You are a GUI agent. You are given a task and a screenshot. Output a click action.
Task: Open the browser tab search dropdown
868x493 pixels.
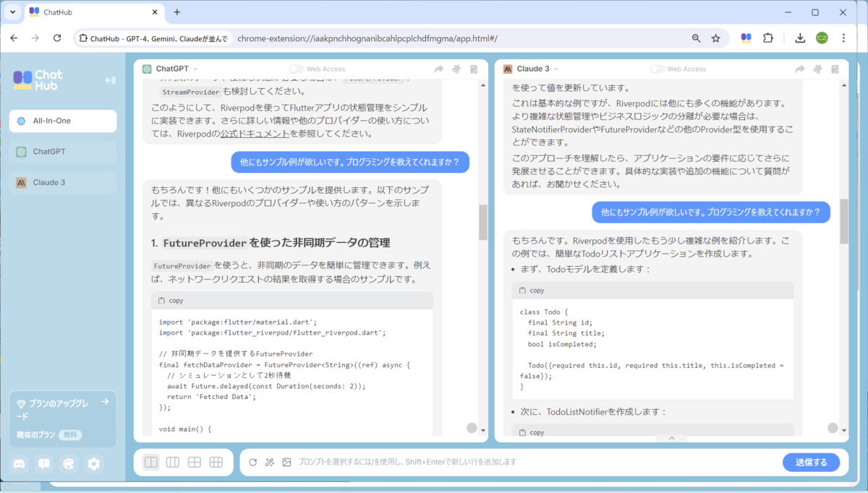(12, 12)
